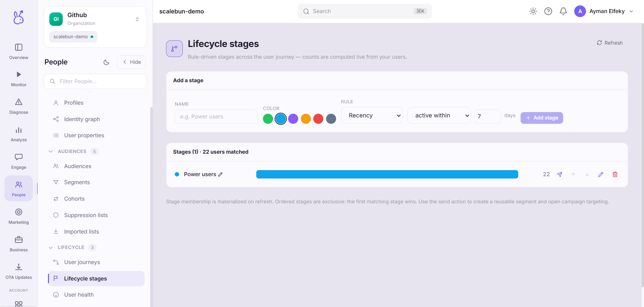Open Analyze in left rail
Screen dimensions: 644x307
(x=19, y=134)
